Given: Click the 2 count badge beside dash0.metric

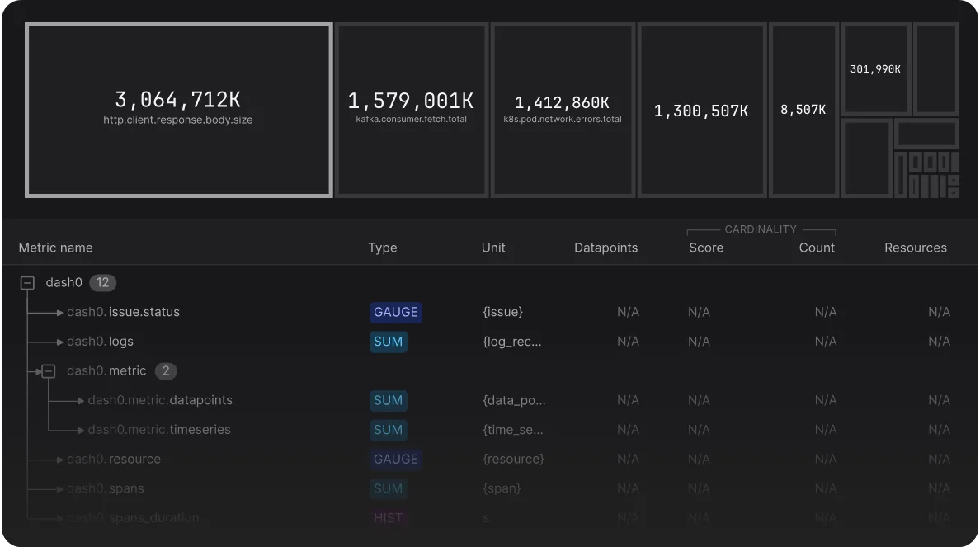Looking at the screenshot, I should (x=166, y=370).
